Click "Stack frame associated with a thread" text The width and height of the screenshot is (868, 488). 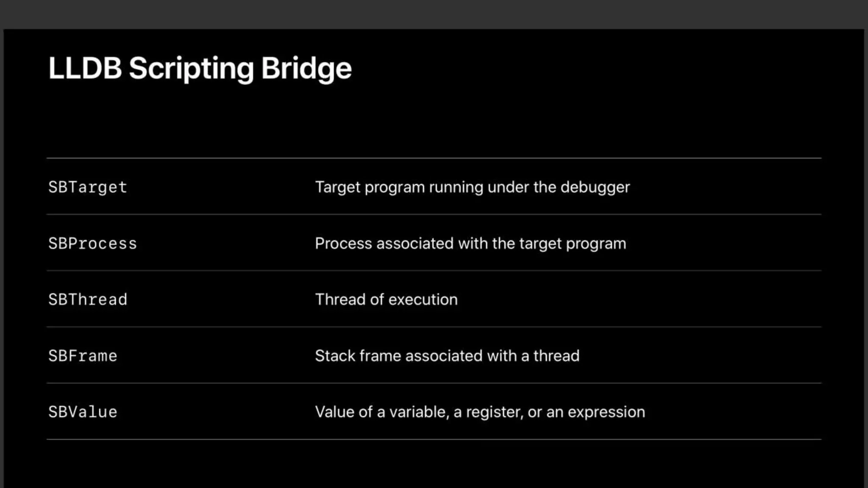point(447,356)
